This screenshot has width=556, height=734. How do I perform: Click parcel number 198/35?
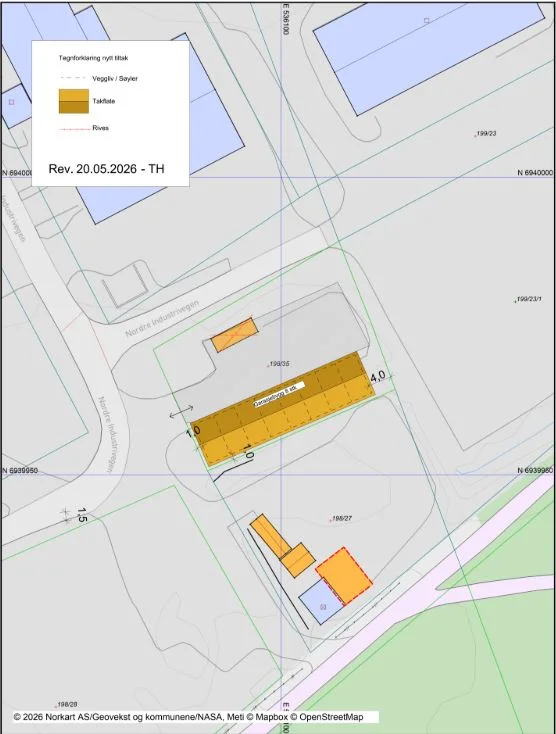(x=279, y=363)
